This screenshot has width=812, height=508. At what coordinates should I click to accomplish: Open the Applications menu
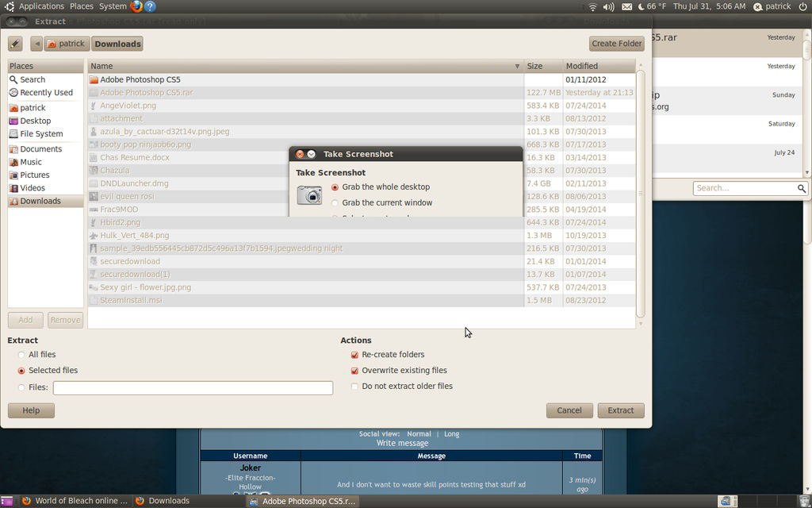(41, 6)
